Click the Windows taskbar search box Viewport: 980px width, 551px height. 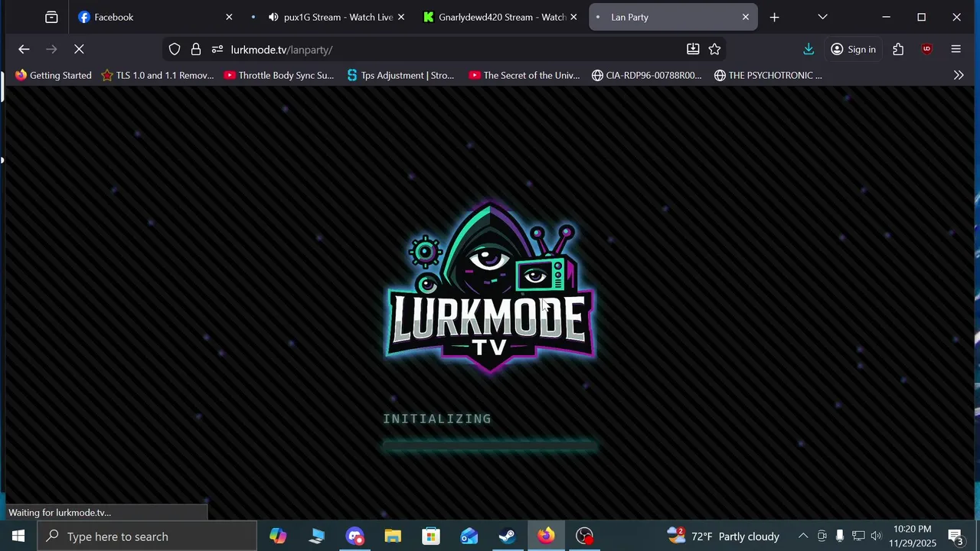(x=147, y=536)
